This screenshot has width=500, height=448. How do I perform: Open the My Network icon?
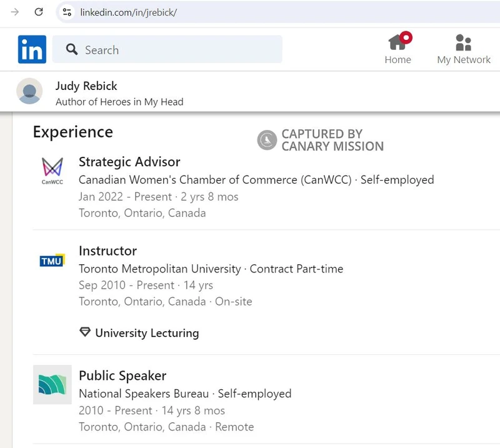(462, 41)
